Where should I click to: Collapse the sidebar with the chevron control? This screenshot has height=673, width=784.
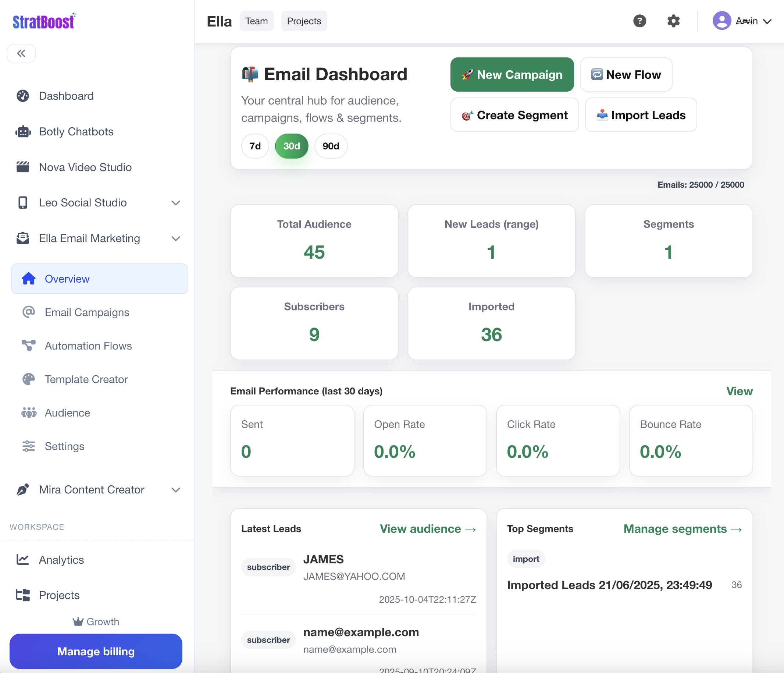tap(21, 53)
